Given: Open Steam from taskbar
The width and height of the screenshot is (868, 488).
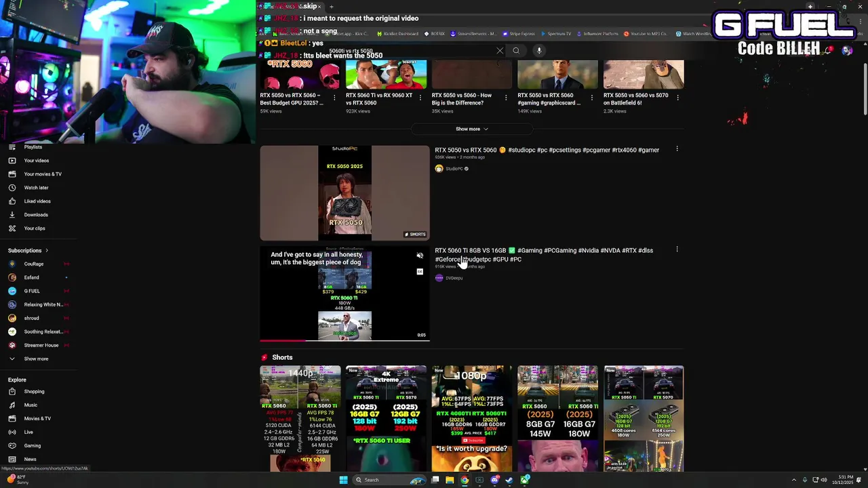Looking at the screenshot, I should pos(509,480).
